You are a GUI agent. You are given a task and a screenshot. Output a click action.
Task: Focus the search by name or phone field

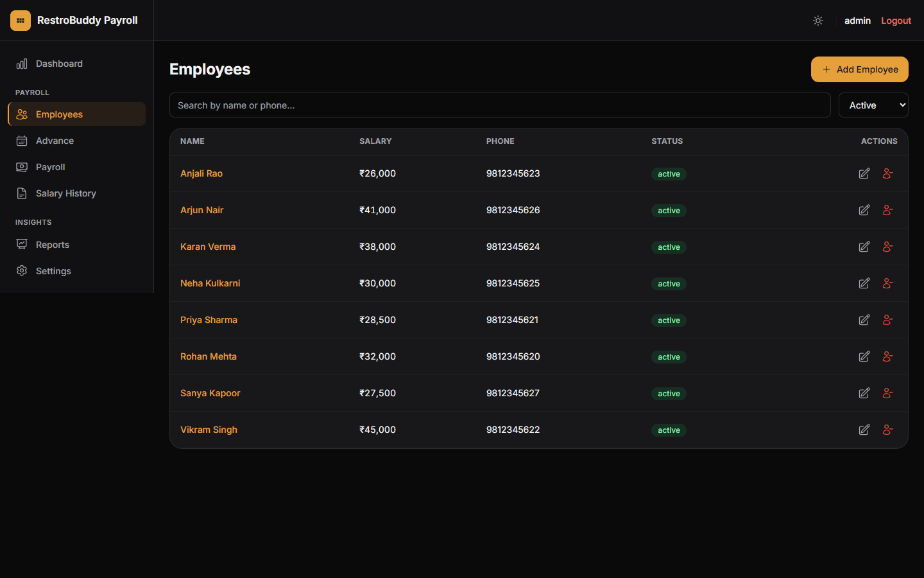coord(500,105)
